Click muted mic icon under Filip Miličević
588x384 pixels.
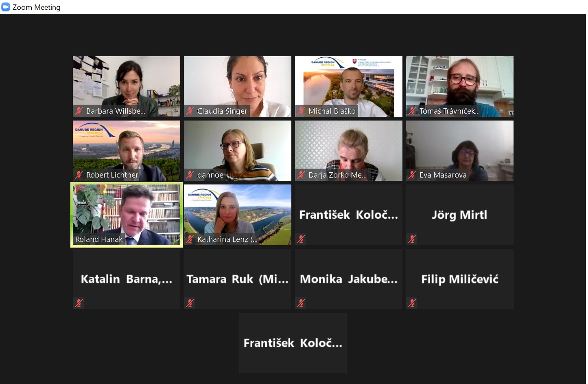412,303
